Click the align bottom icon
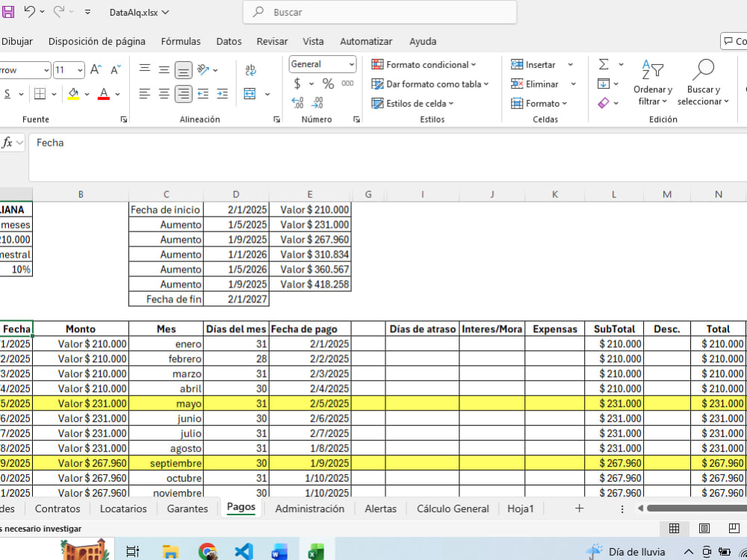Screen dimensions: 747x560 click(184, 70)
